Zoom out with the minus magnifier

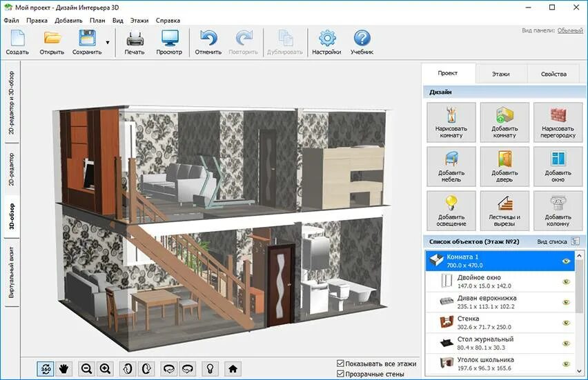click(x=87, y=369)
